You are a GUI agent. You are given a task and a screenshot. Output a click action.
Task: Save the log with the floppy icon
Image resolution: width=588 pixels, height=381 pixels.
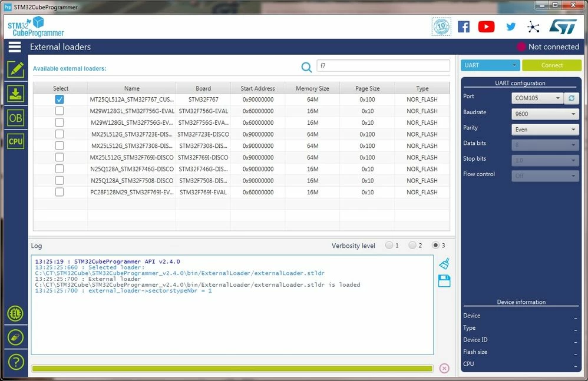(x=444, y=281)
